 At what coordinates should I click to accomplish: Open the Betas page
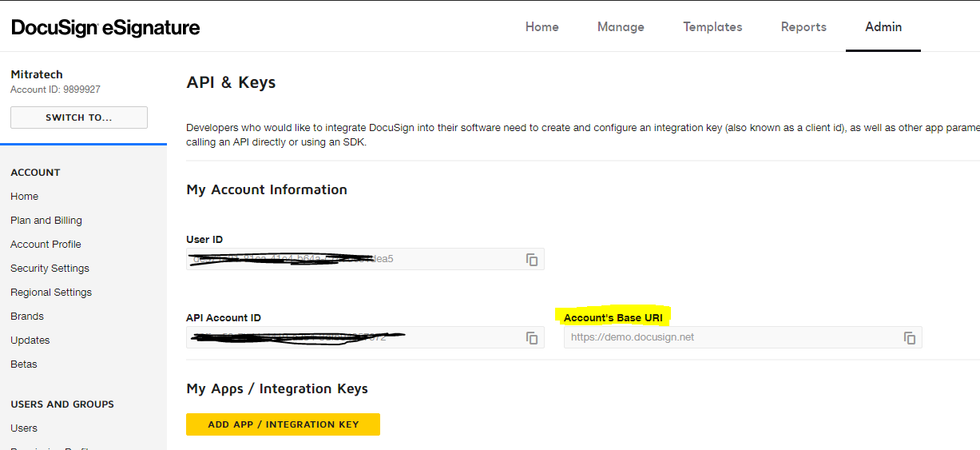pos(24,364)
